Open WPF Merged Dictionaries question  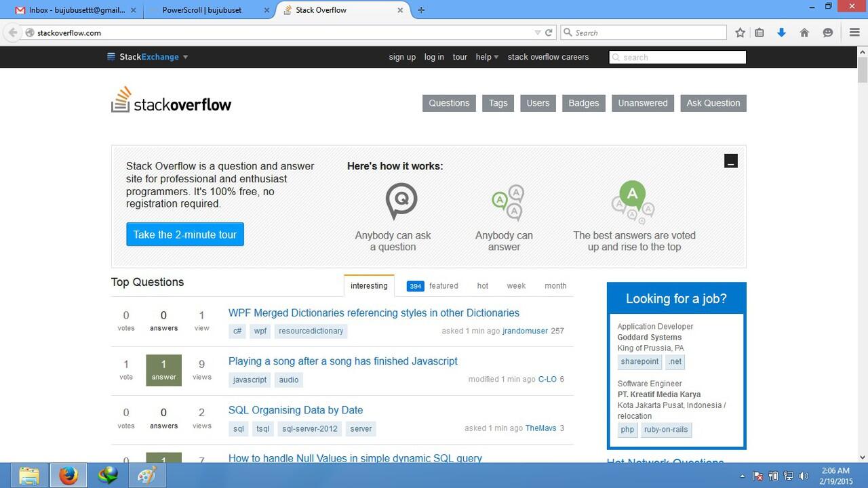[x=374, y=313]
